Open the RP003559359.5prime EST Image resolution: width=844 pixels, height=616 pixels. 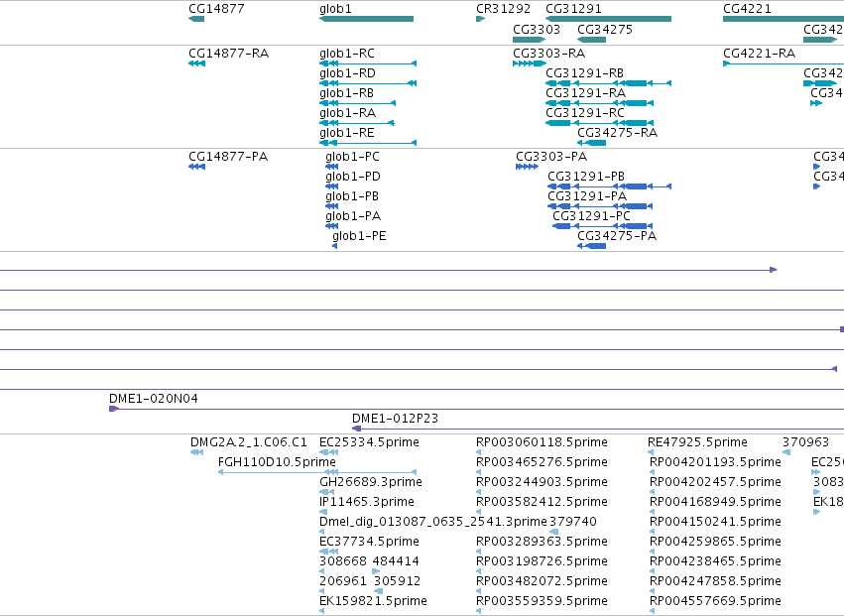[543, 601]
